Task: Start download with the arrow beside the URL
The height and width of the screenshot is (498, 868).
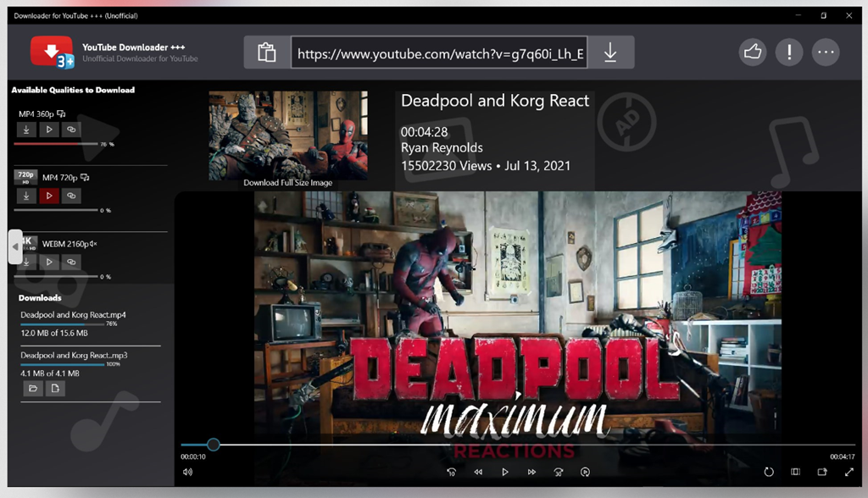Action: 610,53
